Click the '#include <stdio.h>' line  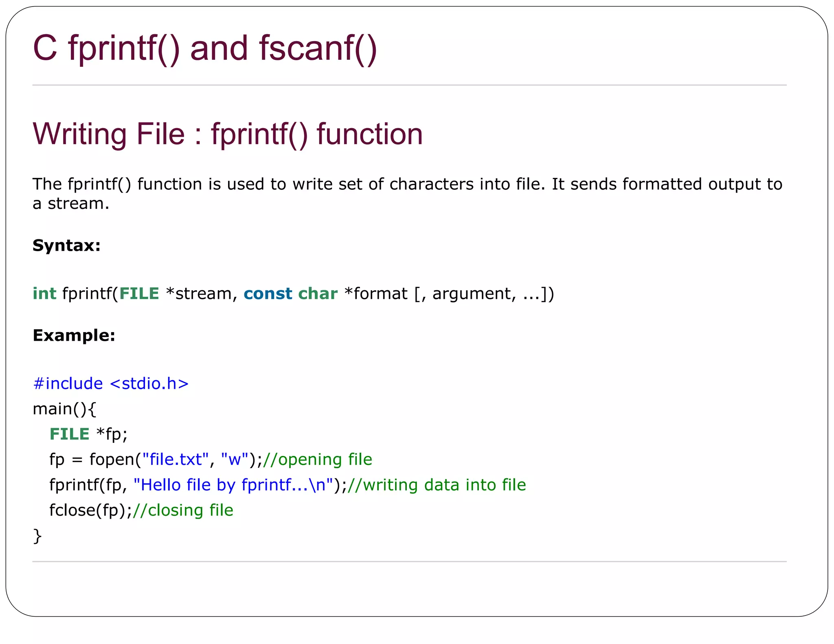coord(110,383)
